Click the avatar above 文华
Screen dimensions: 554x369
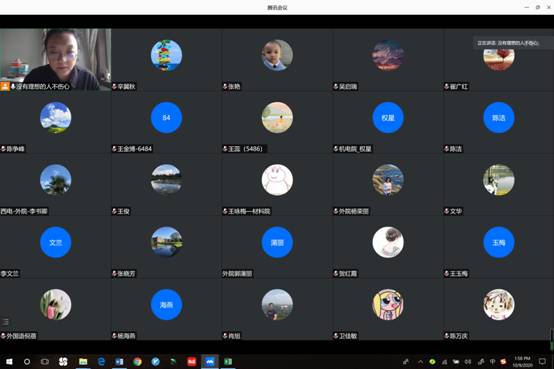pyautogui.click(x=499, y=180)
